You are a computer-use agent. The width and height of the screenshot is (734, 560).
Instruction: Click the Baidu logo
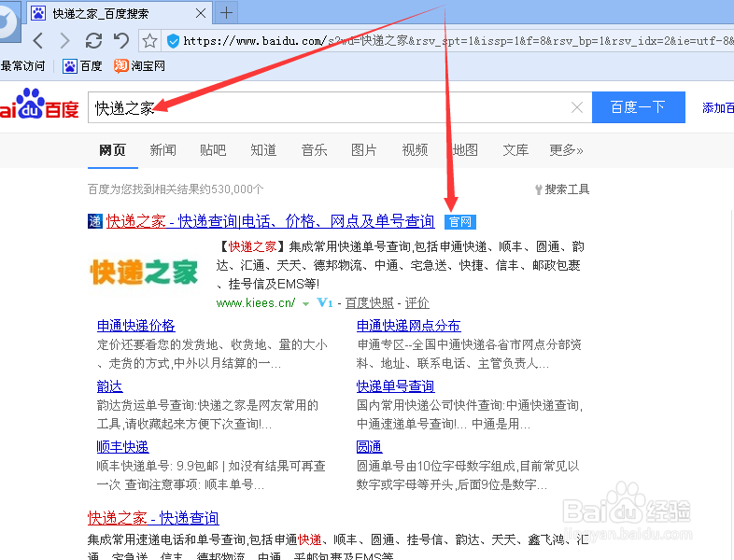(x=39, y=104)
